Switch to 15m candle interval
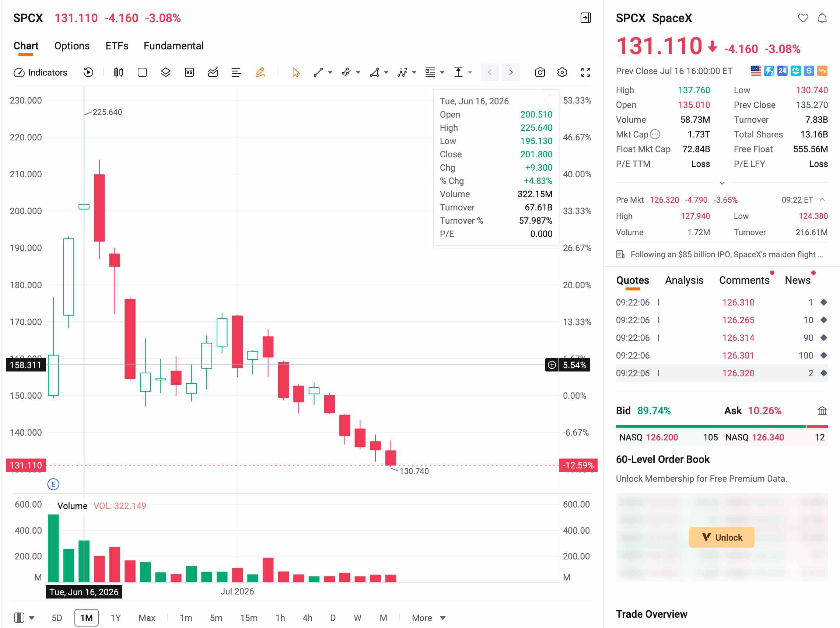 pos(249,618)
